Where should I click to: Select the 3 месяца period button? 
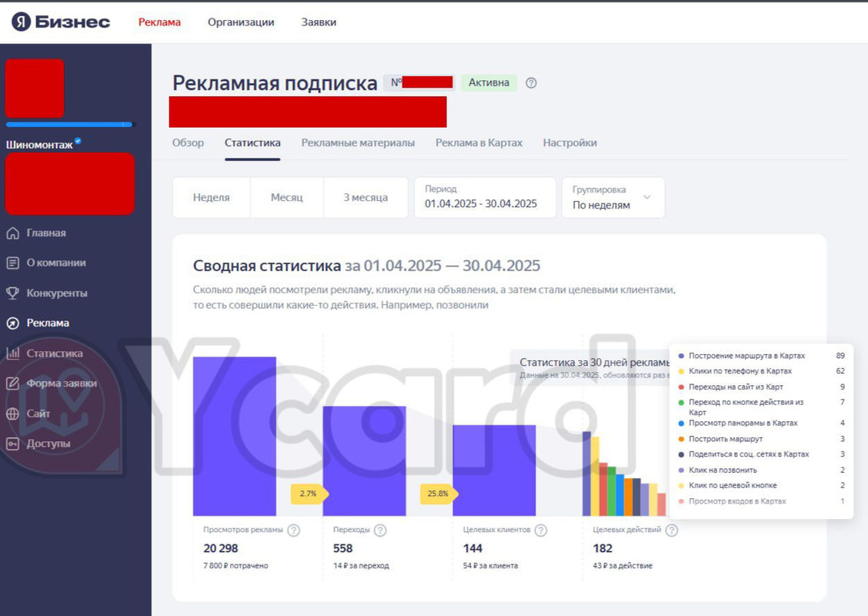366,197
